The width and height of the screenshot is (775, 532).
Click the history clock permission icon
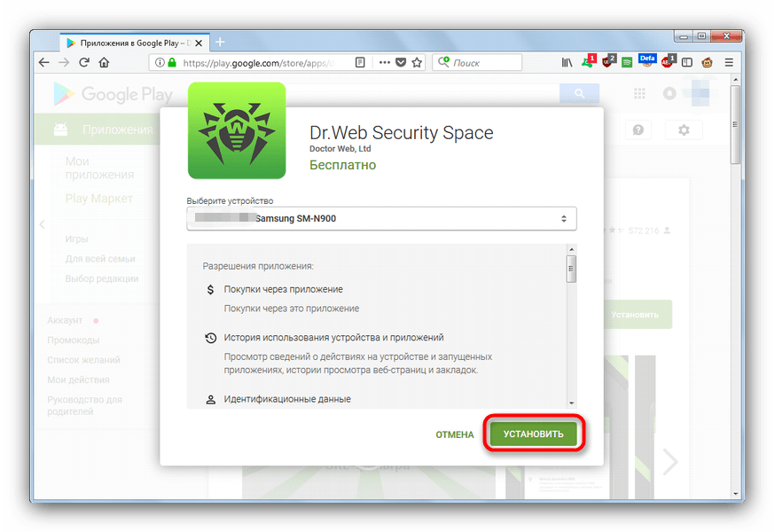(211, 338)
